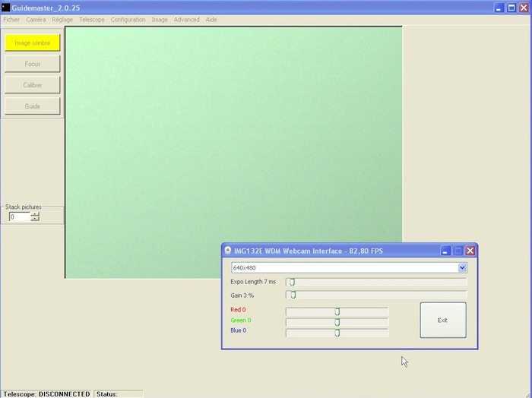Click the Telescope: DISCONNECTED status text

(46, 394)
